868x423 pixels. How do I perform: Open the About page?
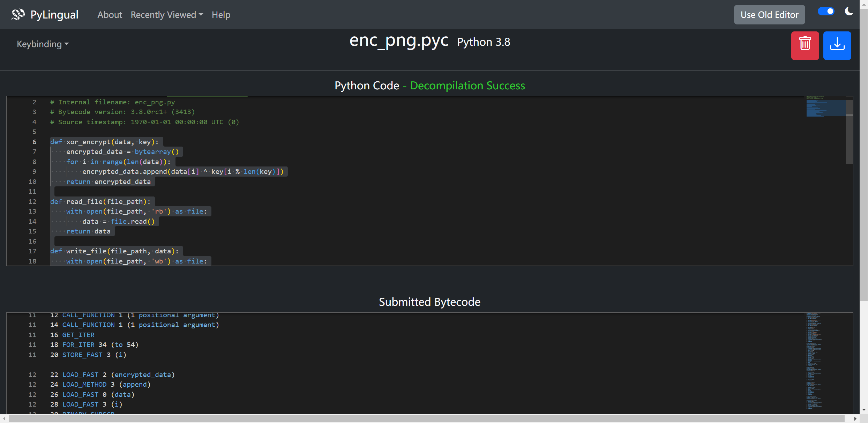110,15
